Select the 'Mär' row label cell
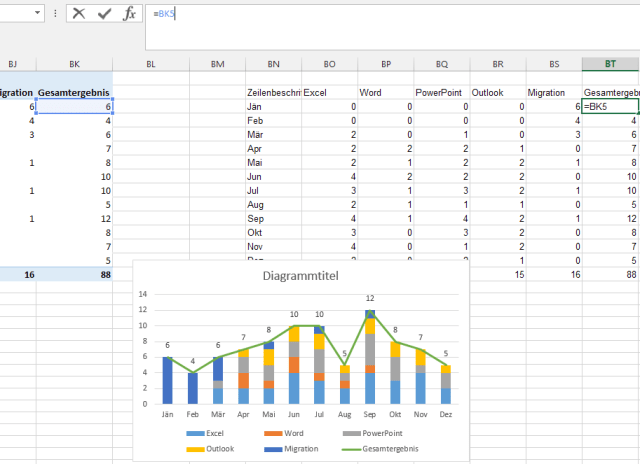The width and height of the screenshot is (640, 464). coord(273,135)
